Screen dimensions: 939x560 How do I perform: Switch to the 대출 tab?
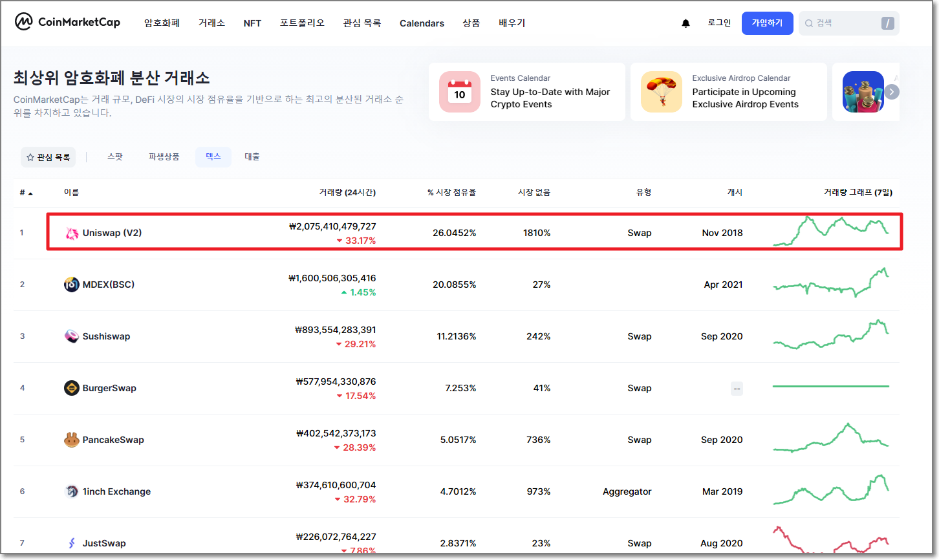(x=252, y=157)
